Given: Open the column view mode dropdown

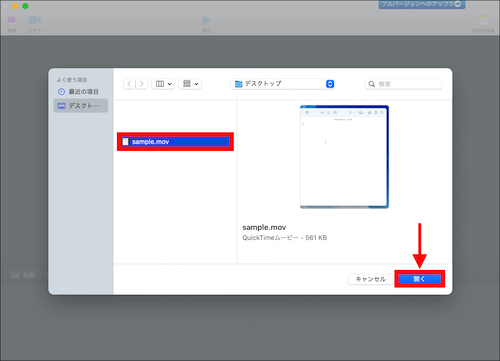Looking at the screenshot, I should (x=163, y=84).
